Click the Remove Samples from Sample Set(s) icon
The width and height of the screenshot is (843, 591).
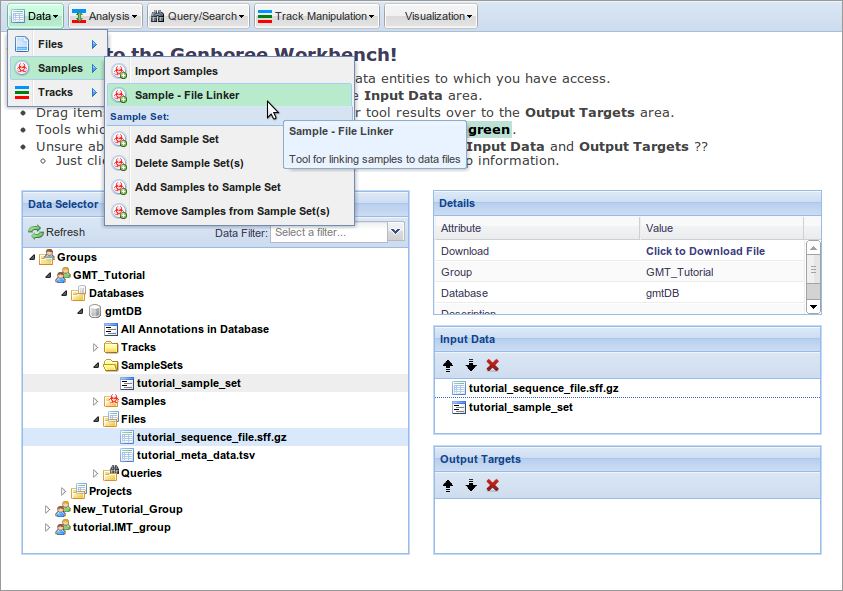119,211
